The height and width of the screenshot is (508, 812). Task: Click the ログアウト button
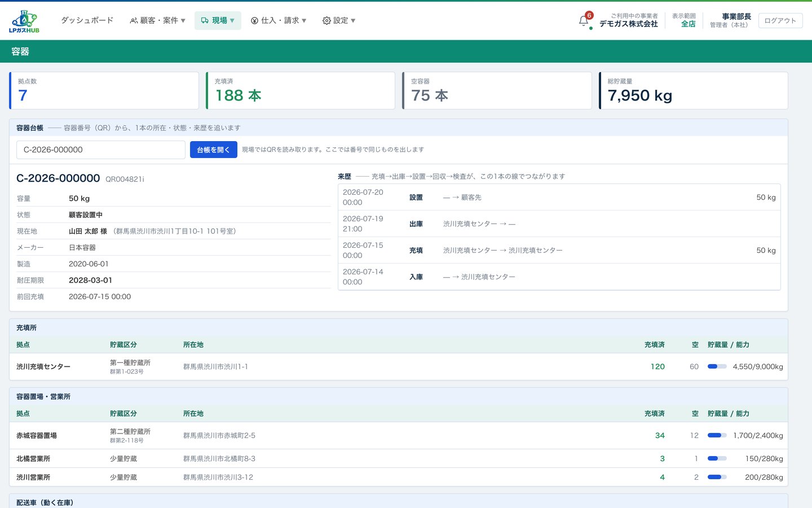(780, 21)
